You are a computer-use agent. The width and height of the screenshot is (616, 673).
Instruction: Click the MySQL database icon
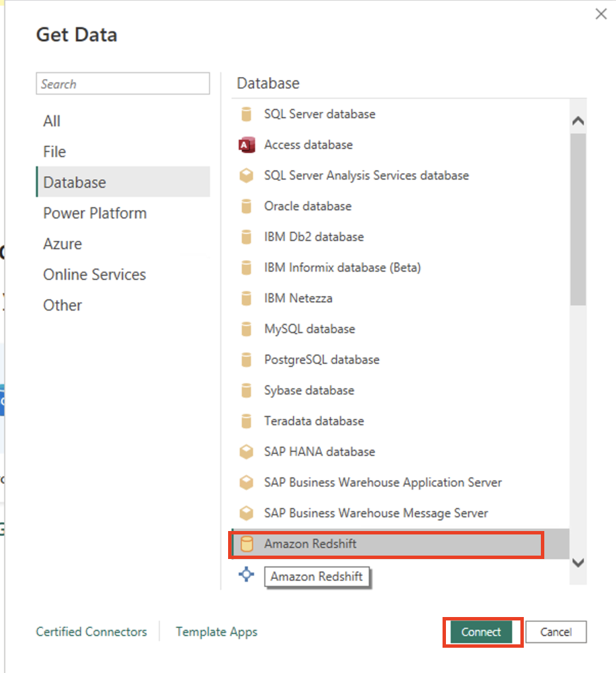point(246,329)
